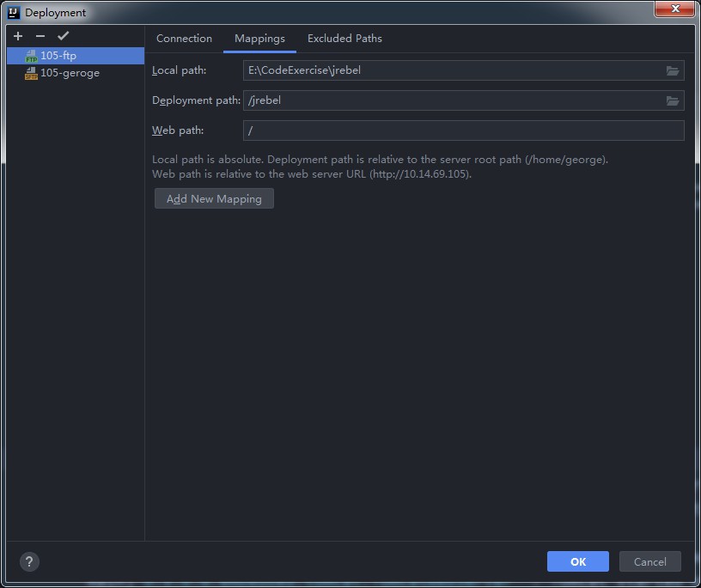Remove the selected server with minus icon

click(x=40, y=36)
